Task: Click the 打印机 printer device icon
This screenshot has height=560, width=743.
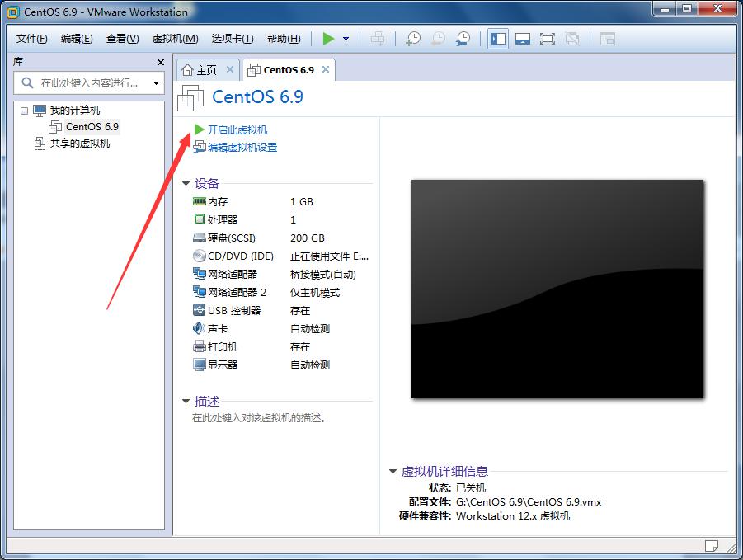Action: pyautogui.click(x=199, y=346)
